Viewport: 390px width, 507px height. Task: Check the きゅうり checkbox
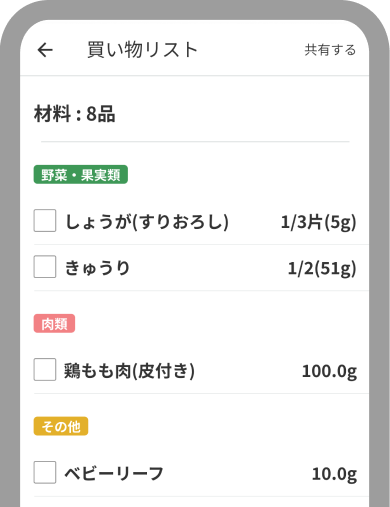(45, 266)
